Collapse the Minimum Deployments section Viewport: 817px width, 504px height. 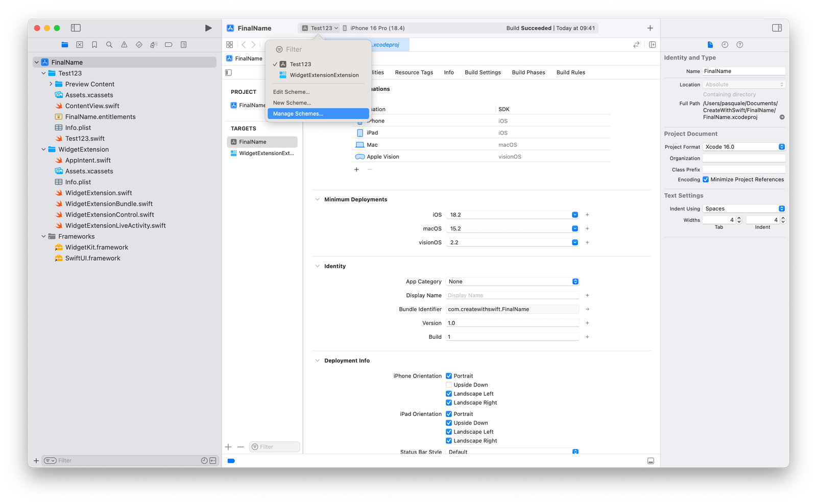(x=317, y=199)
